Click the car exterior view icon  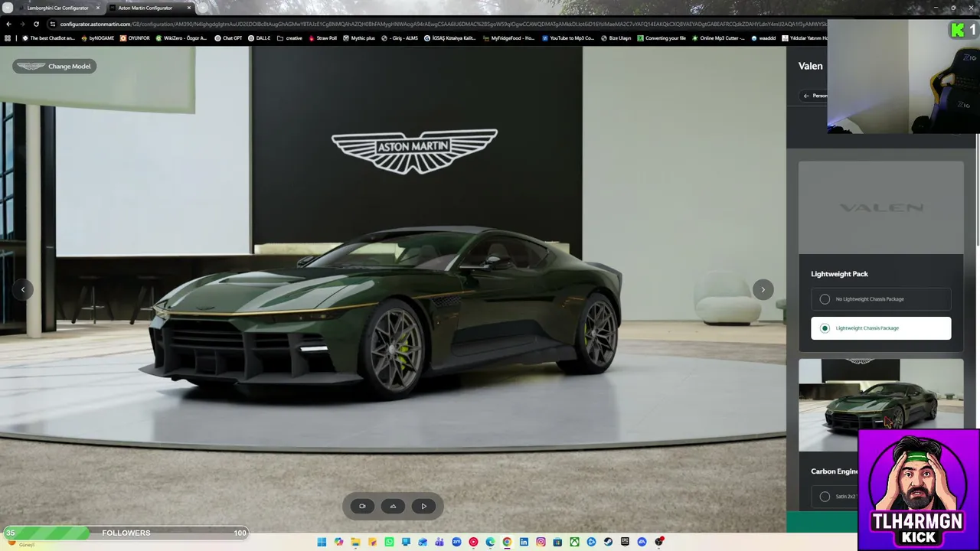(393, 506)
